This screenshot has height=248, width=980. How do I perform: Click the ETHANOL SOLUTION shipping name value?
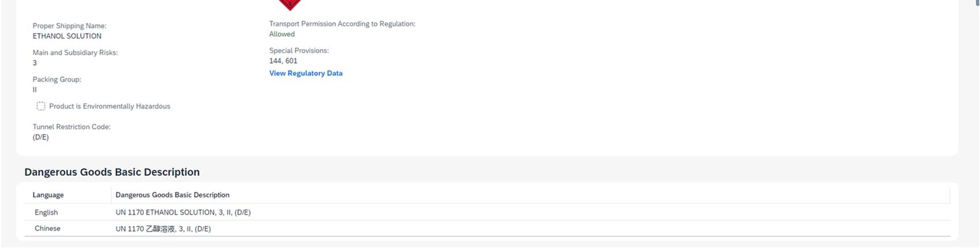pos(67,36)
